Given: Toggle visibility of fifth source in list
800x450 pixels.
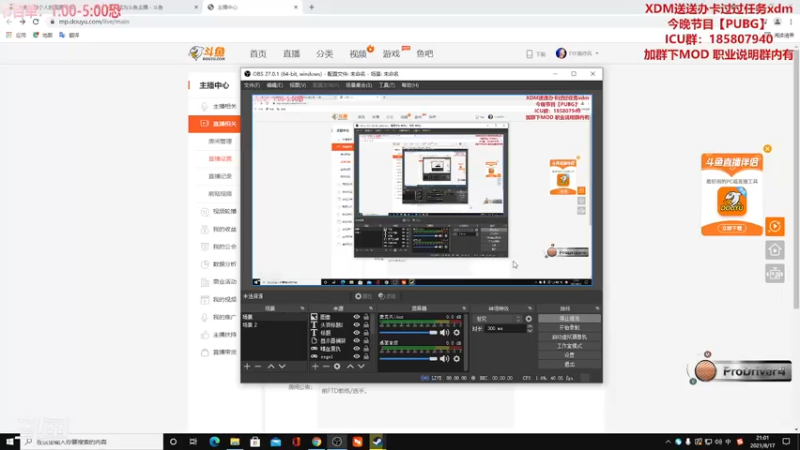Looking at the screenshot, I should click(x=357, y=349).
